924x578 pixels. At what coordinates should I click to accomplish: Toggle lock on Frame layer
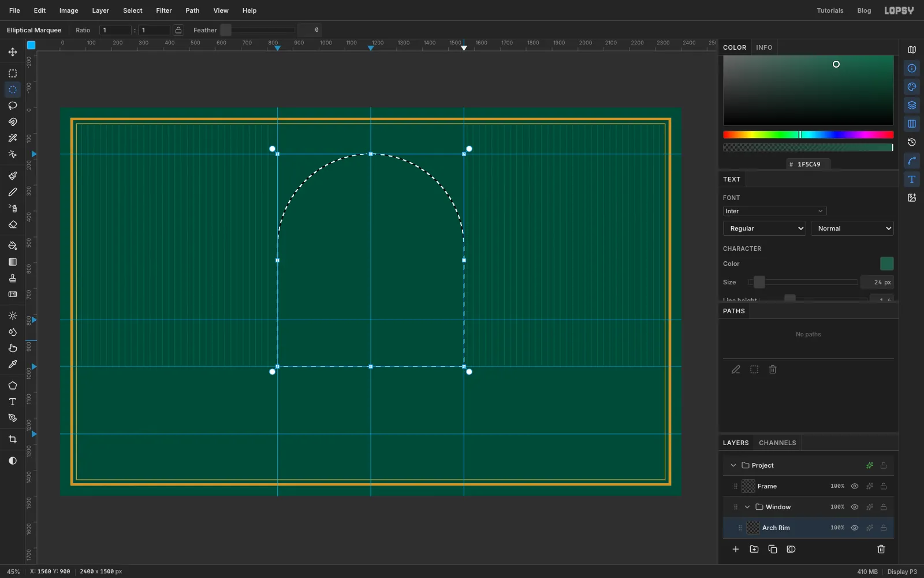click(884, 486)
